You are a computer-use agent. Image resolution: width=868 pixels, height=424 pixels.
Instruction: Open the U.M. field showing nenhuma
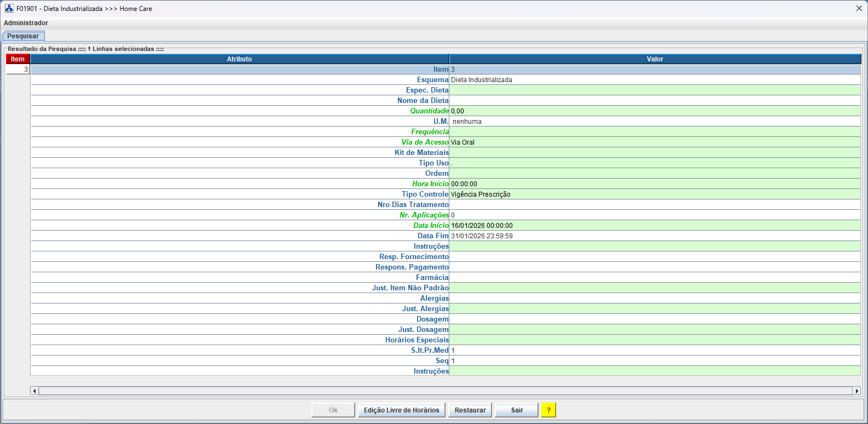point(654,122)
